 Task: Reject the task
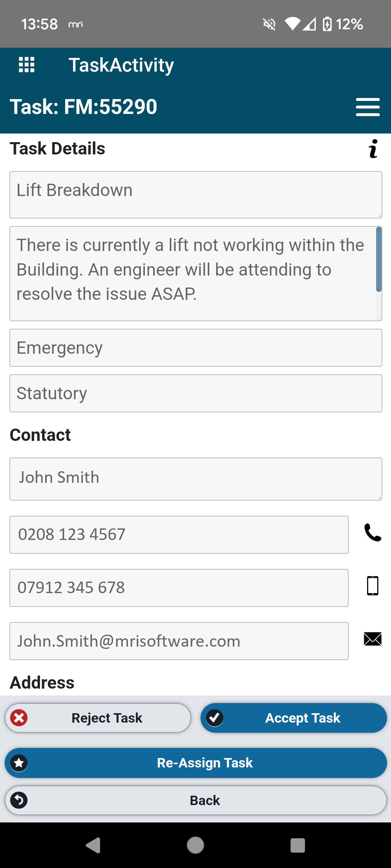98,718
